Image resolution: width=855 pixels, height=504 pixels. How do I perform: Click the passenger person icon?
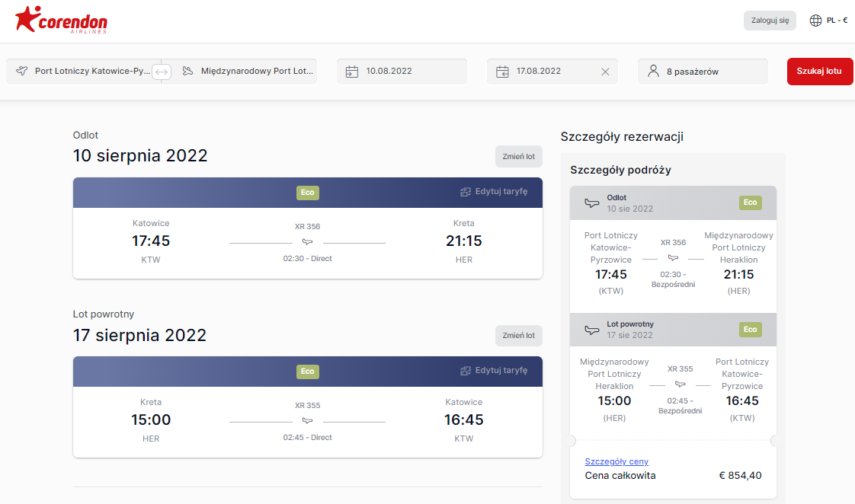coord(653,71)
